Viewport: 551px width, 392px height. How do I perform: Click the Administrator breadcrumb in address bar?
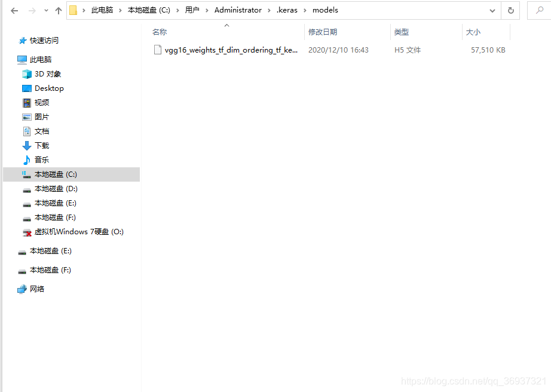pos(237,10)
